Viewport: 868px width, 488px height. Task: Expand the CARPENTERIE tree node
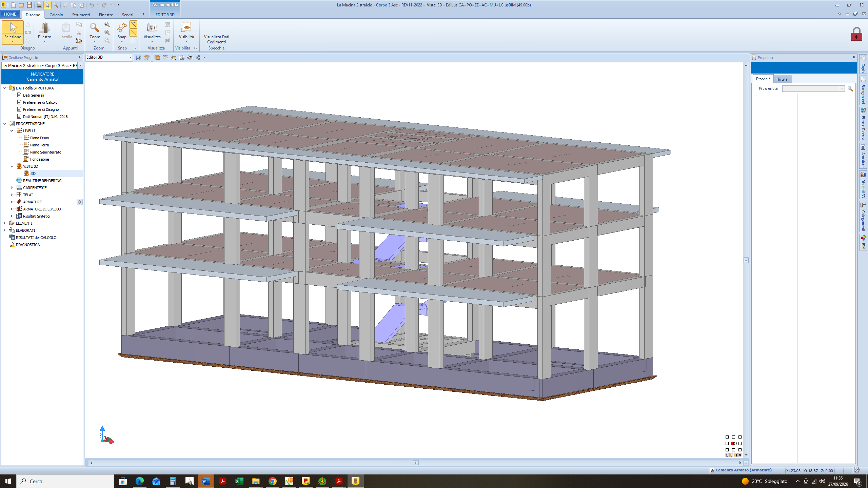pos(12,187)
